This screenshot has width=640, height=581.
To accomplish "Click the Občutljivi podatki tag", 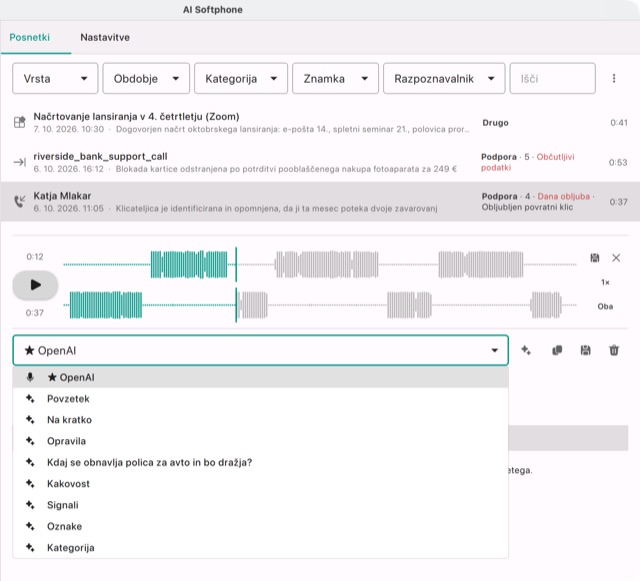I will (527, 162).
